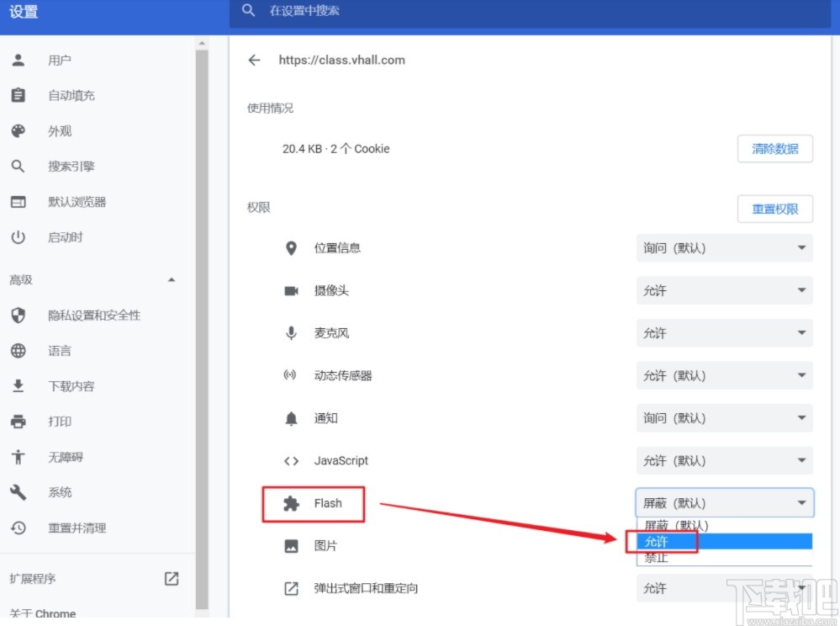The height and width of the screenshot is (626, 840).
Task: Open the 通知 permission dropdown
Action: tap(724, 417)
